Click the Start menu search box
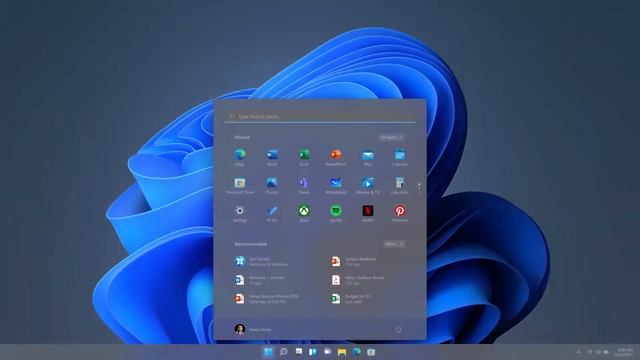Viewport: 640px width, 360px height. (x=320, y=116)
